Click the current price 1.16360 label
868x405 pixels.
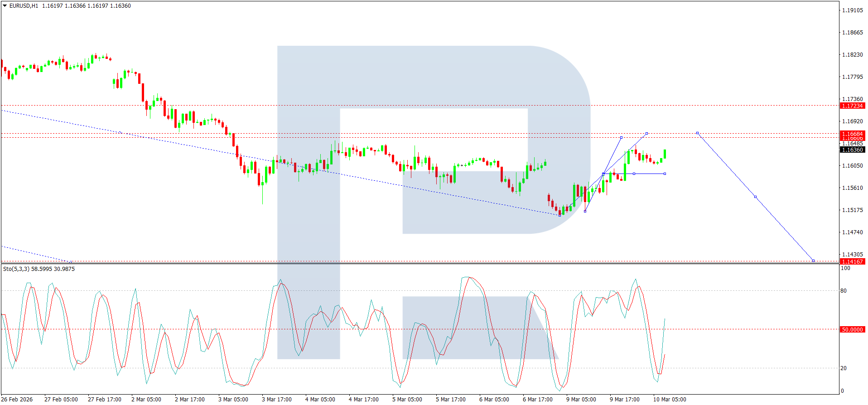pyautogui.click(x=852, y=149)
